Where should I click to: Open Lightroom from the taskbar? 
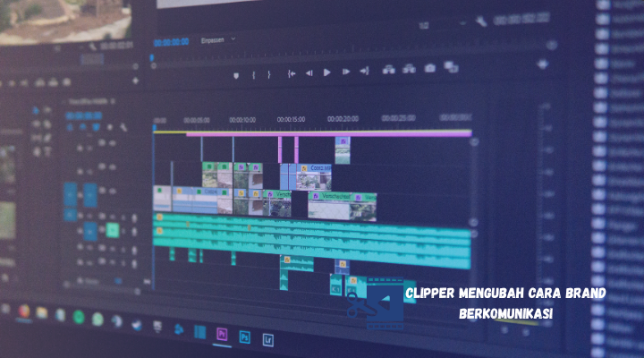click(267, 340)
